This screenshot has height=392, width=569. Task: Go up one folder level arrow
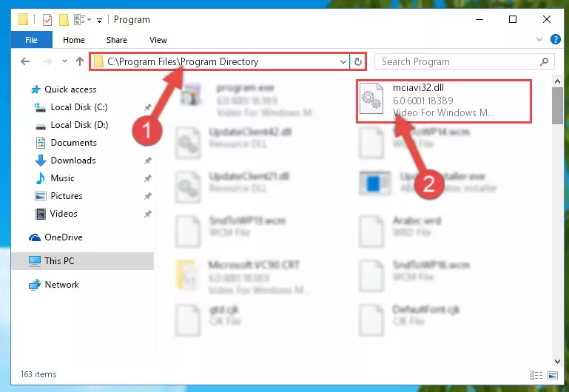click(x=79, y=61)
